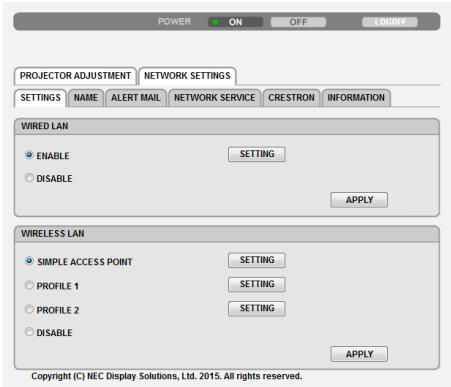Click the NEC copyright text

point(167,376)
